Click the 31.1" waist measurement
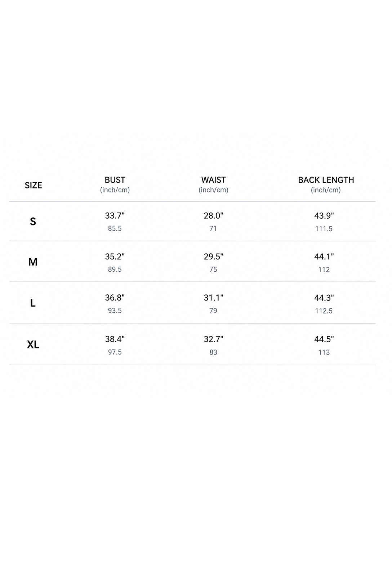Screen dimensions: 392x588 pos(213,298)
